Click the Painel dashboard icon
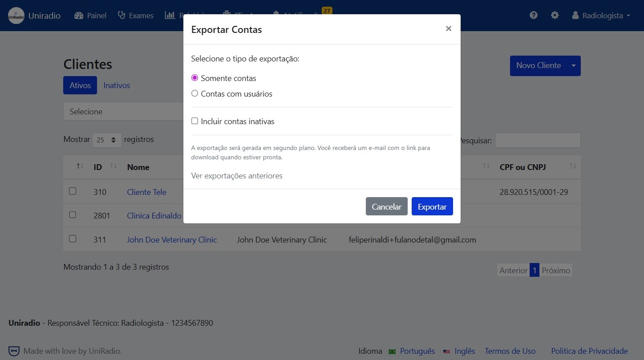This screenshot has width=644, height=360. (79, 16)
